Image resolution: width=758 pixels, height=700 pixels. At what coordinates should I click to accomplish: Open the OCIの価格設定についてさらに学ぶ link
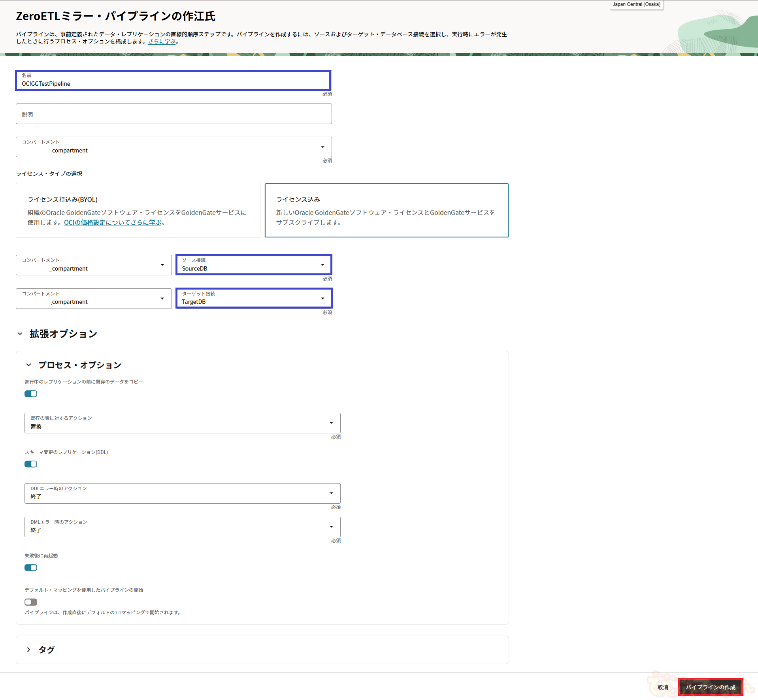[113, 222]
